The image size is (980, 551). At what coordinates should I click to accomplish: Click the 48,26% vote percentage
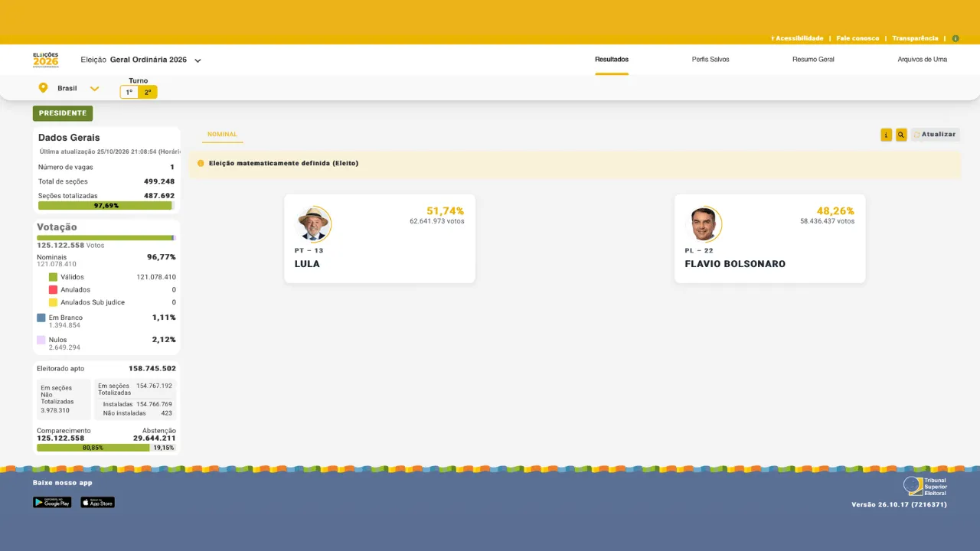pos(835,211)
